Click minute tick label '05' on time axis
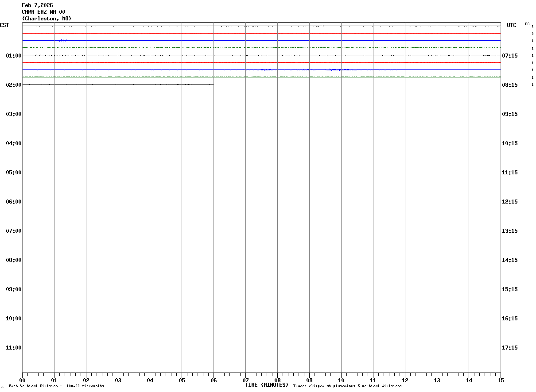Image resolution: width=536 pixels, height=392 pixels. (x=182, y=380)
